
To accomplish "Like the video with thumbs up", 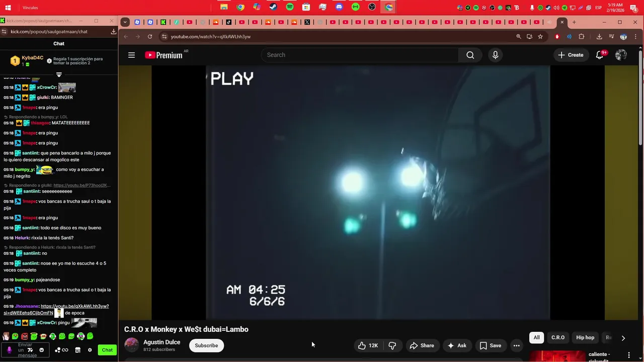I will pyautogui.click(x=368, y=345).
